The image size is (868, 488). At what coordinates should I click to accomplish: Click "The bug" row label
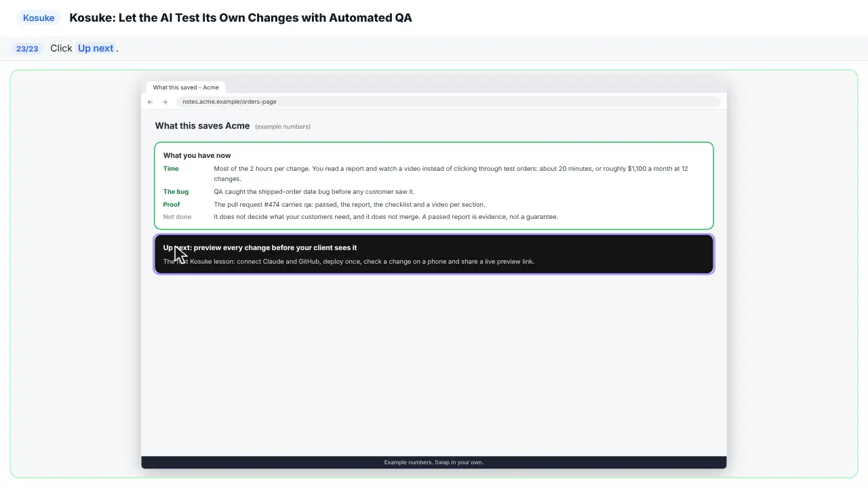pyautogui.click(x=176, y=192)
